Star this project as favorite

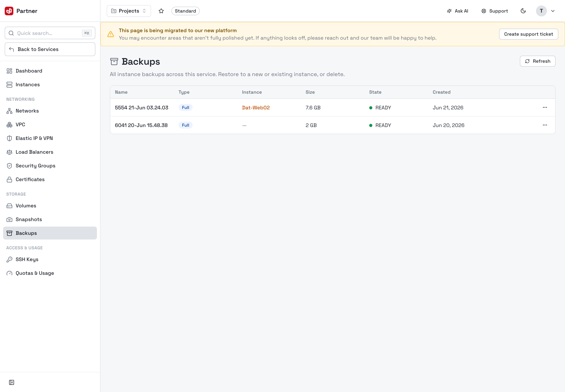161,11
